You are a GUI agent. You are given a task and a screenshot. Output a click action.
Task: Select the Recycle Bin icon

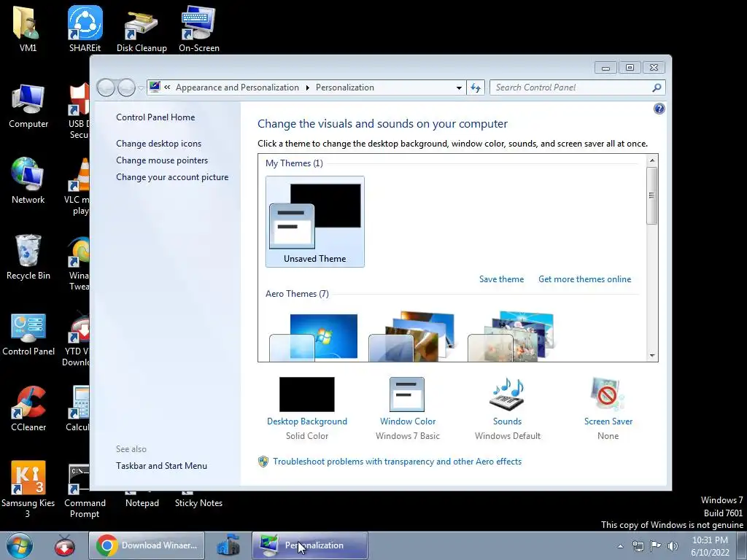pos(28,257)
